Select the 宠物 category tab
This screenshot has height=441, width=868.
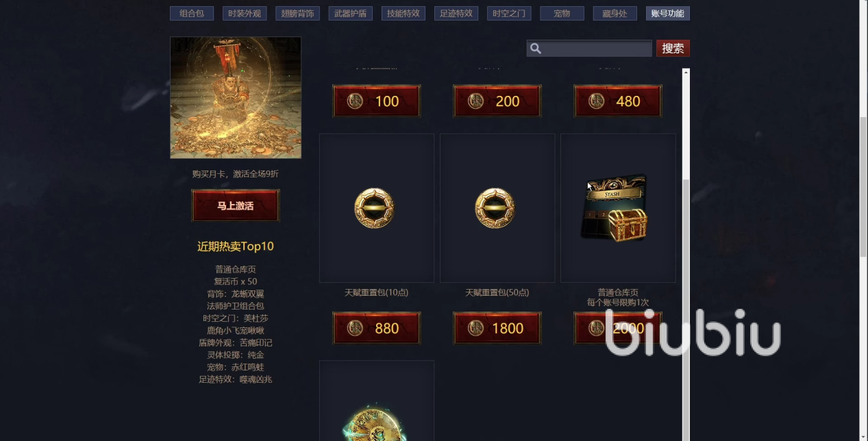pos(562,13)
